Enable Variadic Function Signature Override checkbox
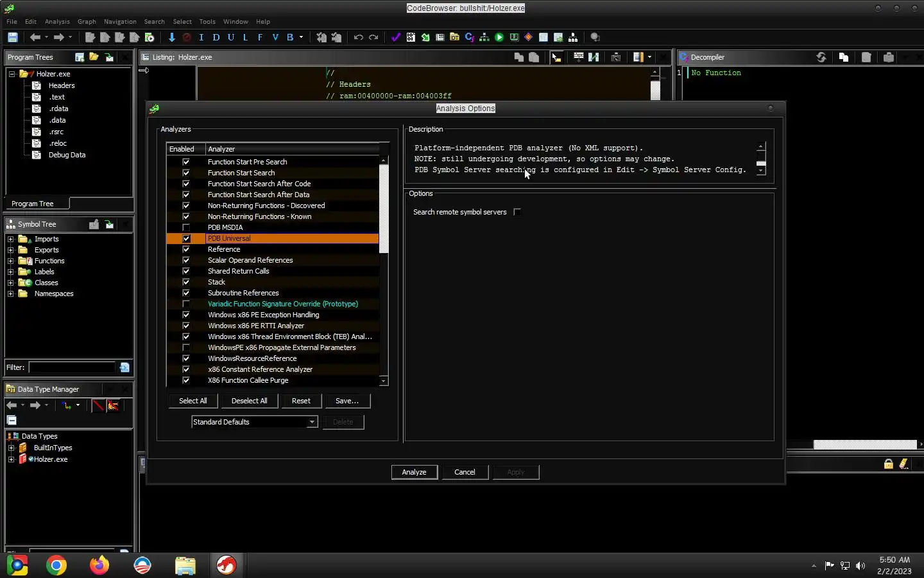Screen dimensions: 924x578 pos(186,304)
